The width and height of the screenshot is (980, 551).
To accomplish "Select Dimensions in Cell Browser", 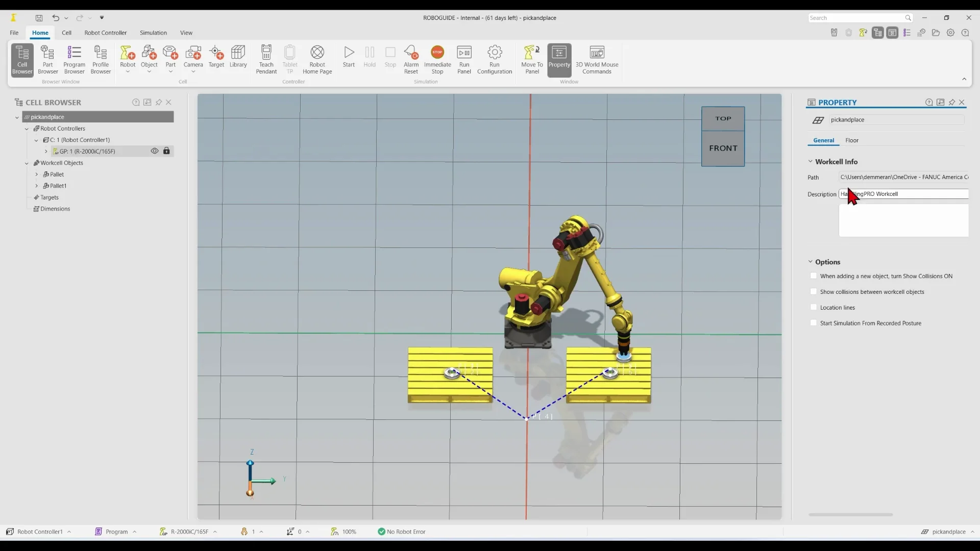I will (x=55, y=209).
